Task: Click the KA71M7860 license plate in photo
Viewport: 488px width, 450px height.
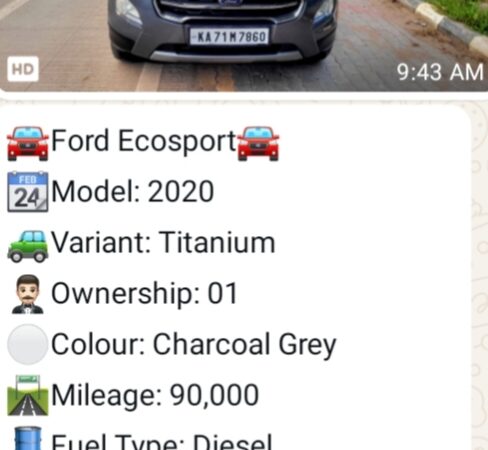Action: point(230,36)
